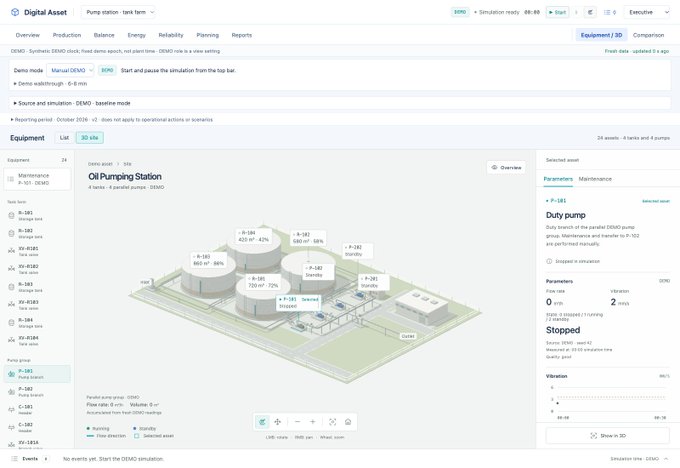This screenshot has height=468, width=680.
Task: Open the Energy tab
Action: [x=137, y=35]
